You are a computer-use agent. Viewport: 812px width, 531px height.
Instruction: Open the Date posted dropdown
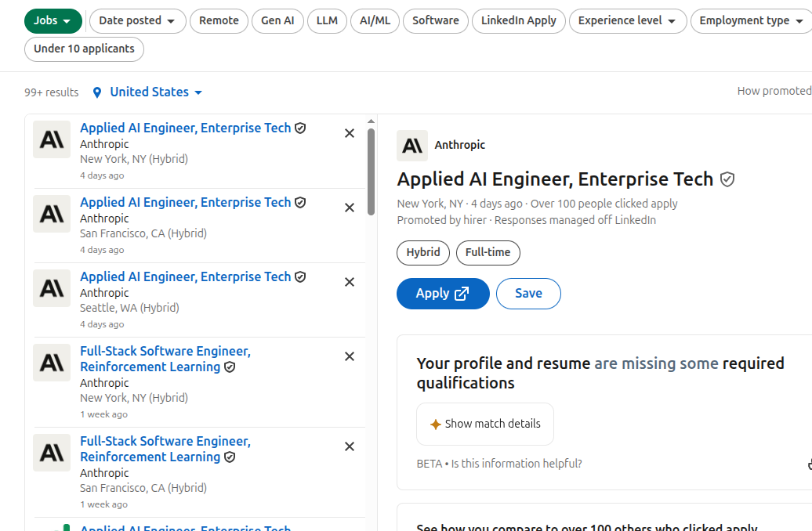(x=137, y=20)
